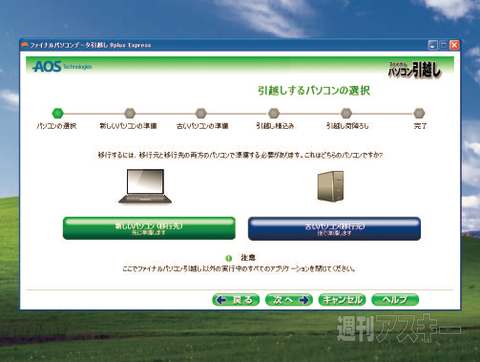Viewport: 480px width, 362px height.
Task: Click the 引越し積込み step label
Action: 275,126
